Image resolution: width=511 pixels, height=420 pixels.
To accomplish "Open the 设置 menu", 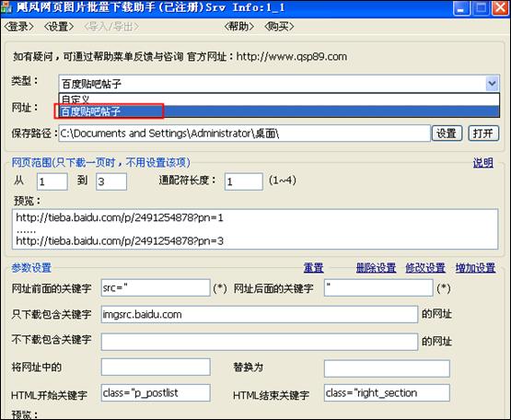I will tap(59, 27).
